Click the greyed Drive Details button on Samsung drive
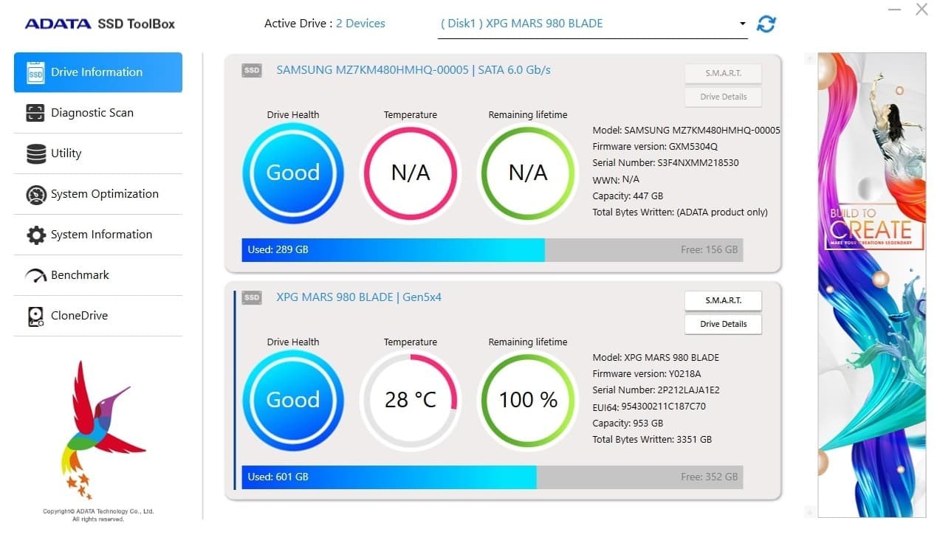Viewport: 937px width, 560px height. coord(723,97)
